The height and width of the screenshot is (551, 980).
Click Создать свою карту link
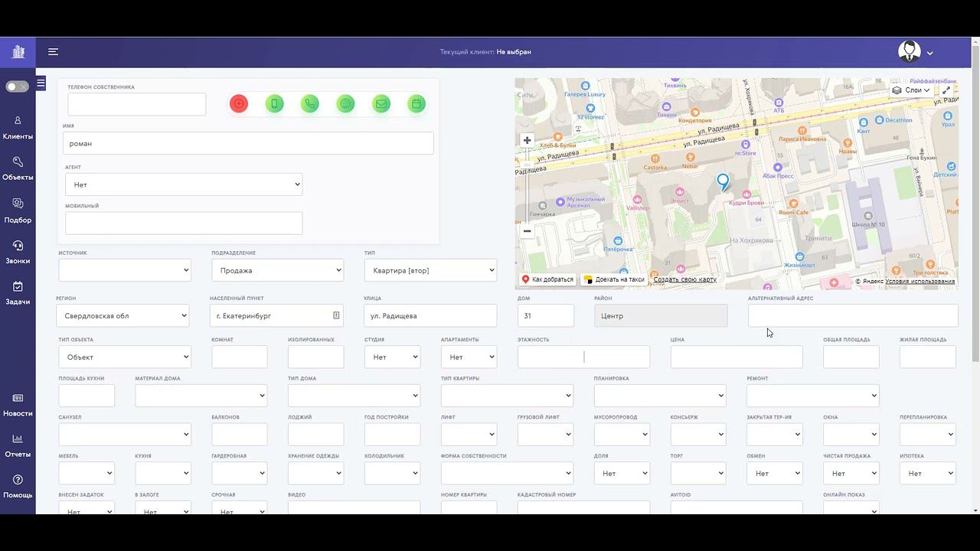click(x=685, y=279)
